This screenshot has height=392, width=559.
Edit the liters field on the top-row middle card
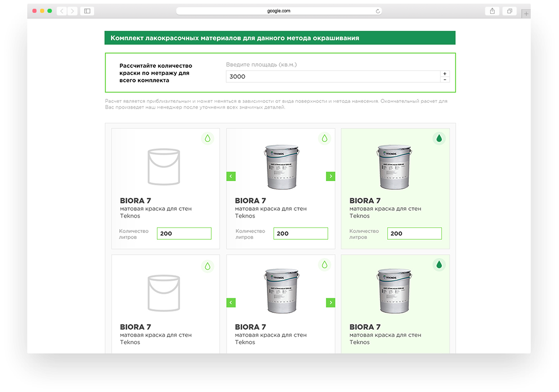pos(301,234)
